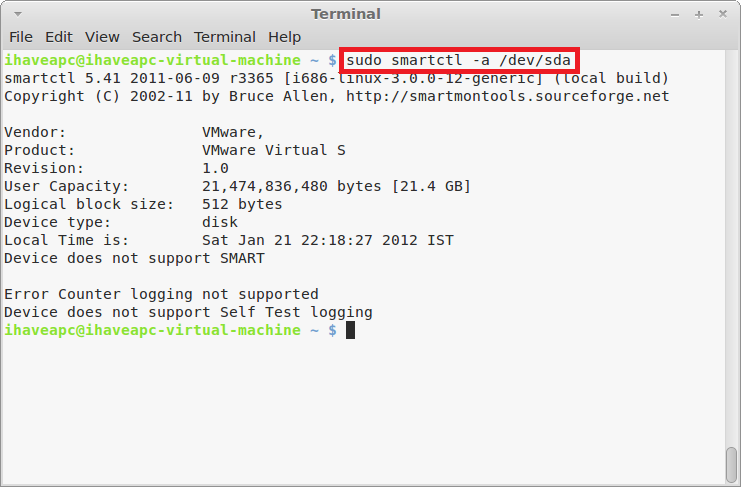Open the Edit menu
The image size is (741, 487).
pyautogui.click(x=59, y=37)
